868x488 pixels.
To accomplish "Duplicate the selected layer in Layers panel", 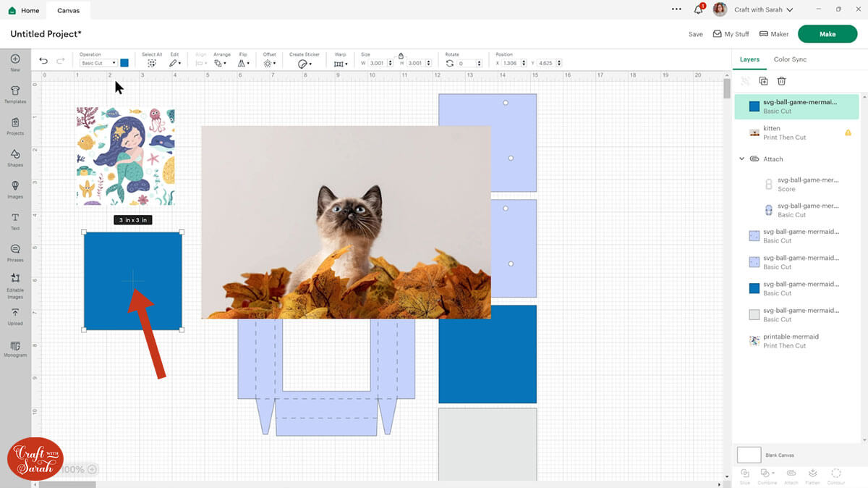I will (763, 81).
